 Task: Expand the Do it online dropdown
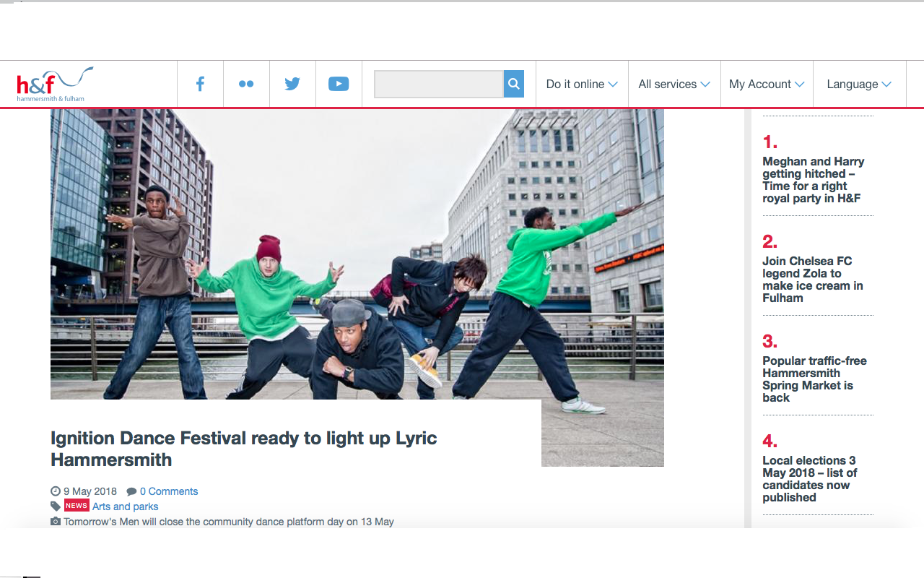[x=582, y=84]
